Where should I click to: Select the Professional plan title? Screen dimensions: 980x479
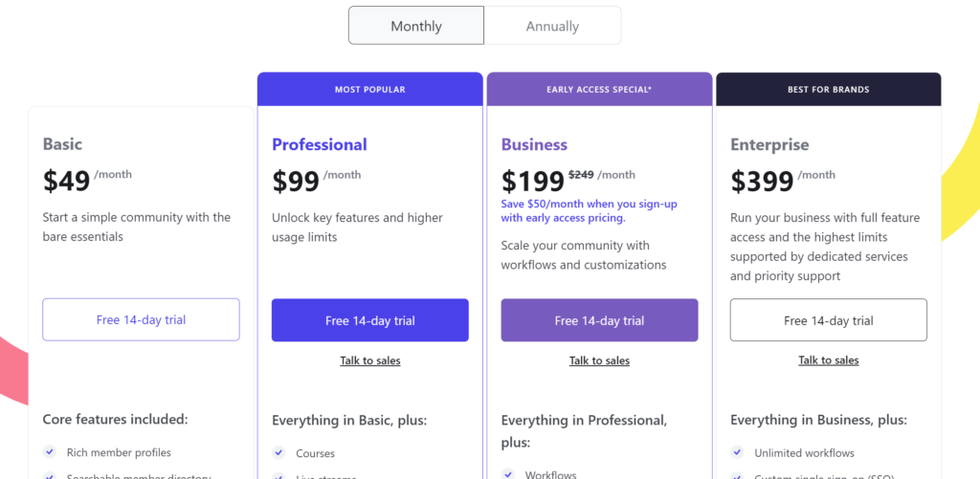pyautogui.click(x=320, y=144)
